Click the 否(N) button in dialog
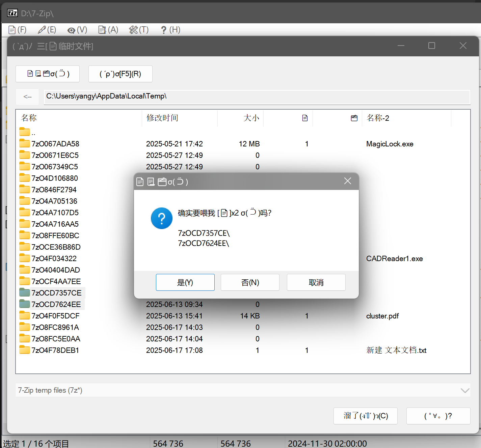481x448 pixels. point(250,282)
